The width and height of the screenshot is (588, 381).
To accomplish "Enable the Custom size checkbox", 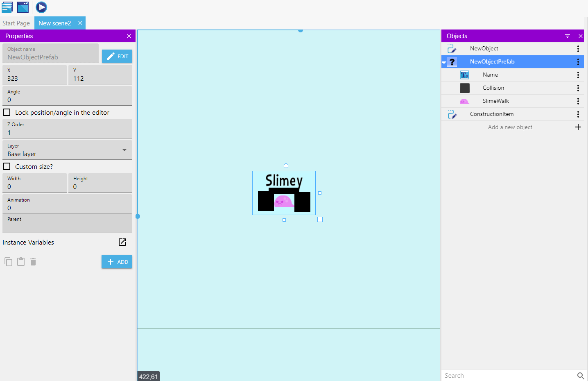I will tap(6, 166).
